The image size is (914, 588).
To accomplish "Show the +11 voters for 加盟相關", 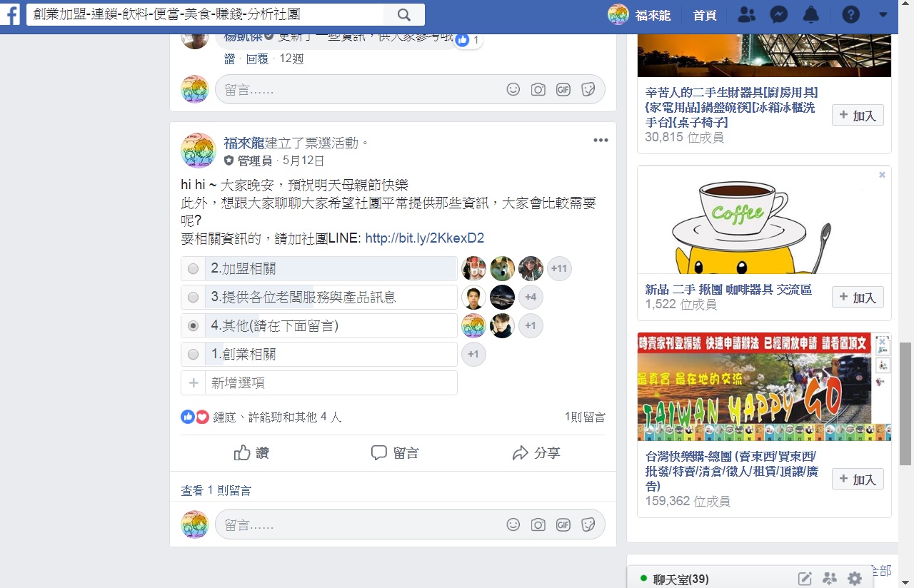I will pos(559,269).
